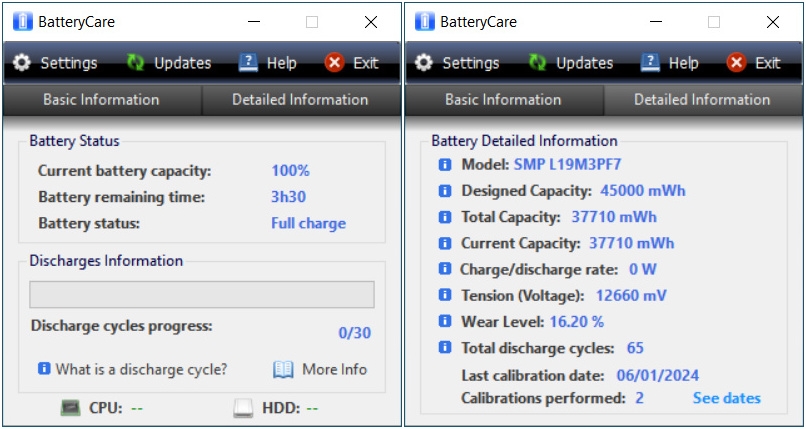Click calibration date 06/01/2024
The image size is (806, 429).
tap(657, 375)
